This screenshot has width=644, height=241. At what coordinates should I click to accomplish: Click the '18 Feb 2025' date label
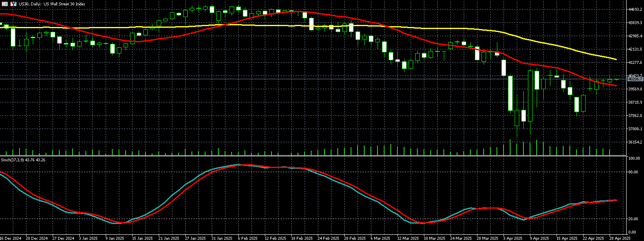point(302,239)
